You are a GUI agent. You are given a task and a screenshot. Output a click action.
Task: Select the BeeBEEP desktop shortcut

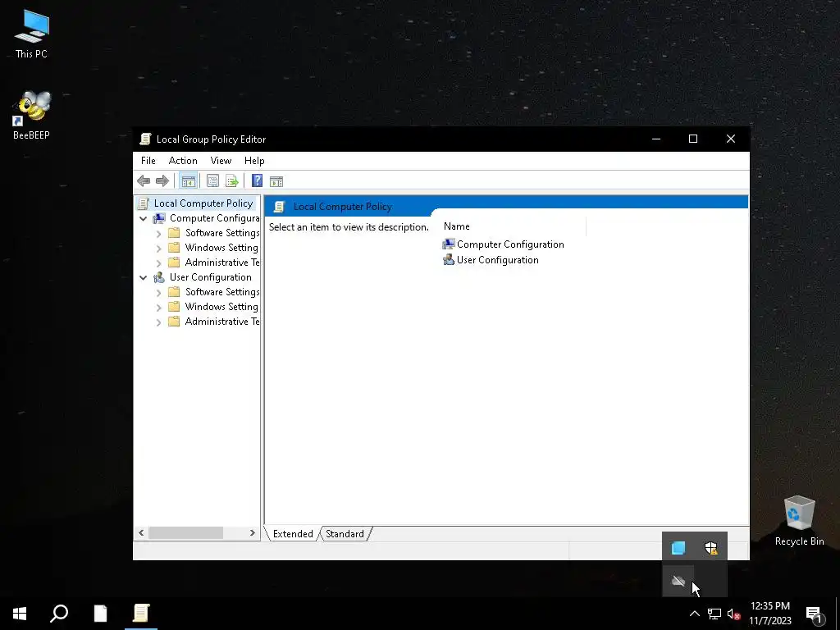coord(32,115)
